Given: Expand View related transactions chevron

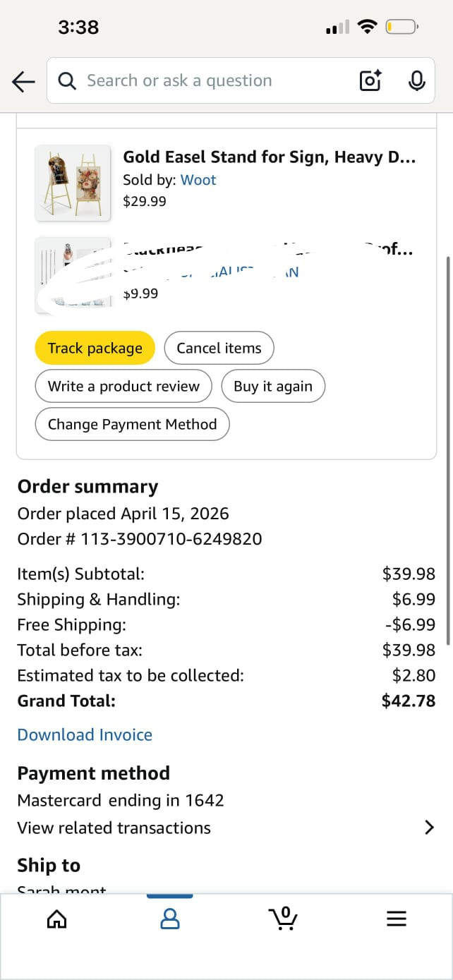Looking at the screenshot, I should click(x=429, y=828).
